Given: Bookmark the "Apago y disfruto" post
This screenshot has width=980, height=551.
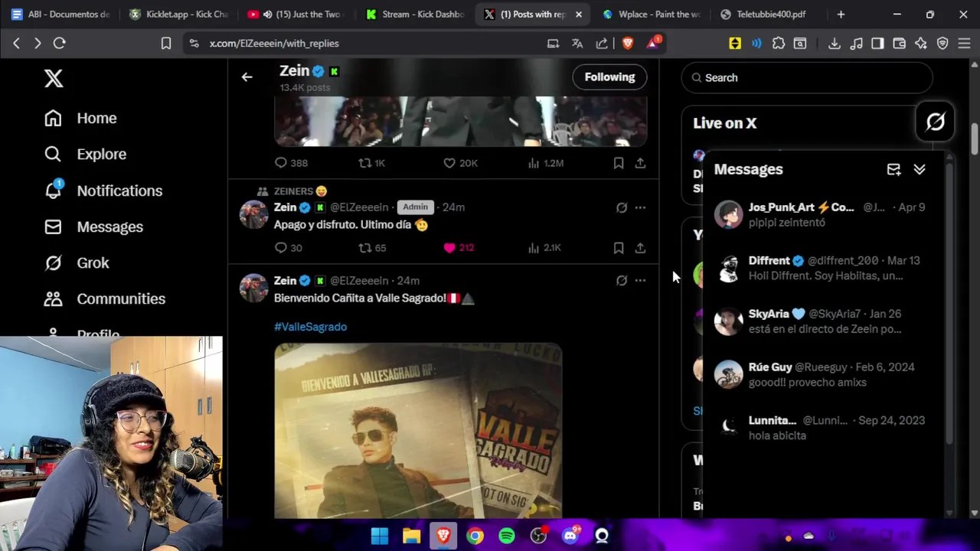Looking at the screenshot, I should coord(618,248).
